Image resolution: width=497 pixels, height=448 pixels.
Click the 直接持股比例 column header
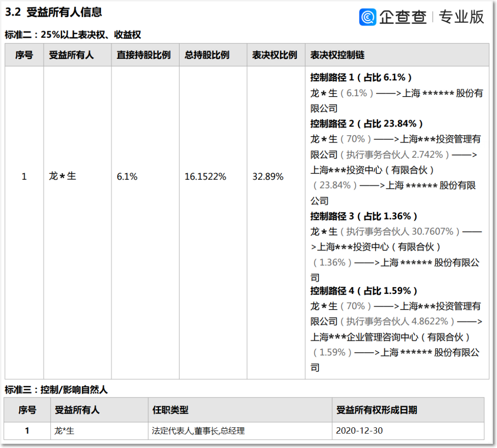144,55
